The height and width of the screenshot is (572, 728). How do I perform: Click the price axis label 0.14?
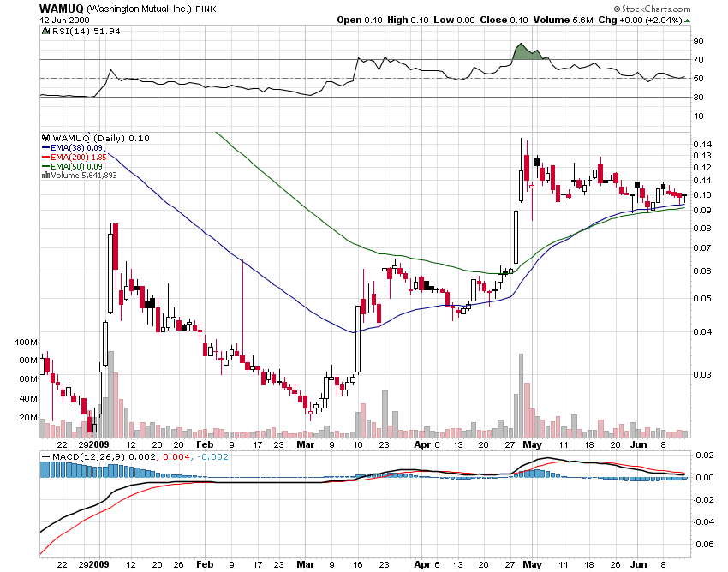(702, 144)
